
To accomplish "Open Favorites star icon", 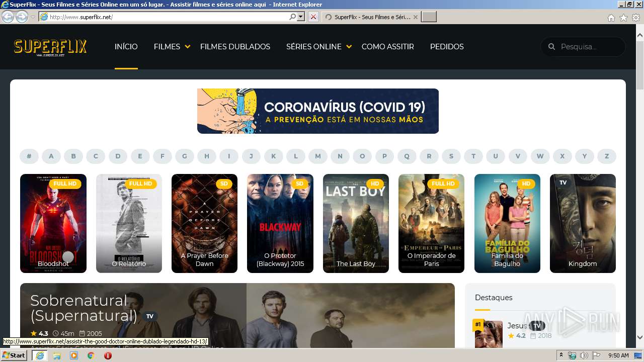I will click(623, 18).
